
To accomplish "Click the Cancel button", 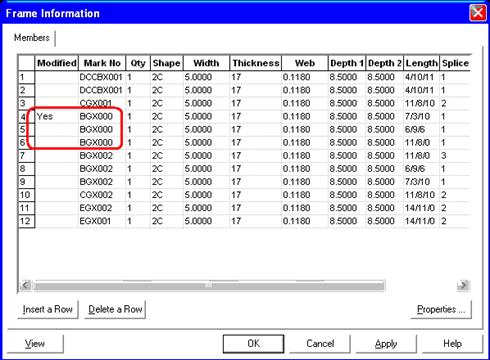I will click(x=320, y=344).
